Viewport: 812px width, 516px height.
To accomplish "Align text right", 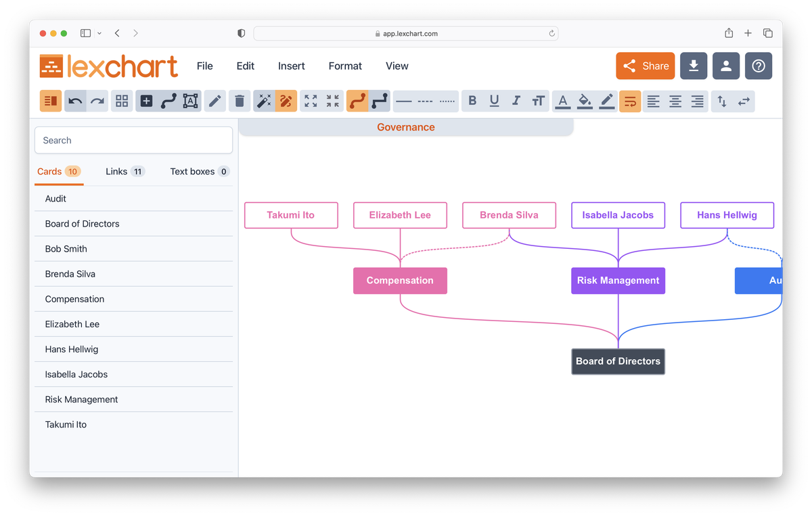I will coord(698,101).
